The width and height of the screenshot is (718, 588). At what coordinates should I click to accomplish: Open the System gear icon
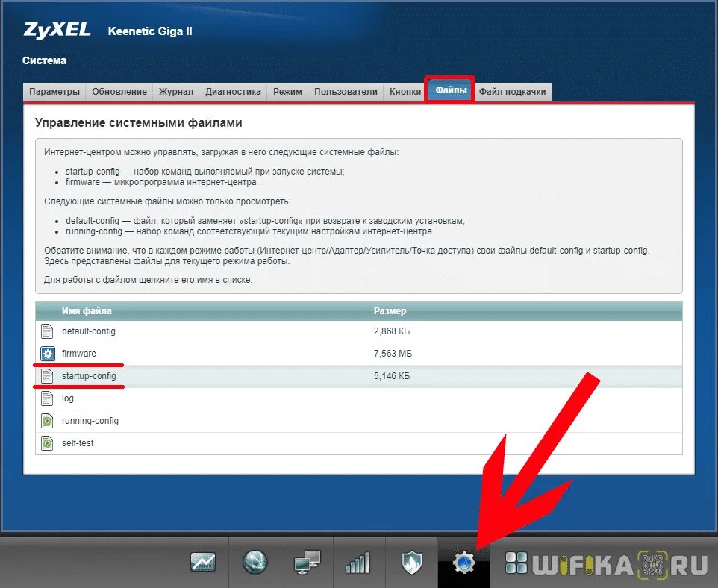click(463, 562)
